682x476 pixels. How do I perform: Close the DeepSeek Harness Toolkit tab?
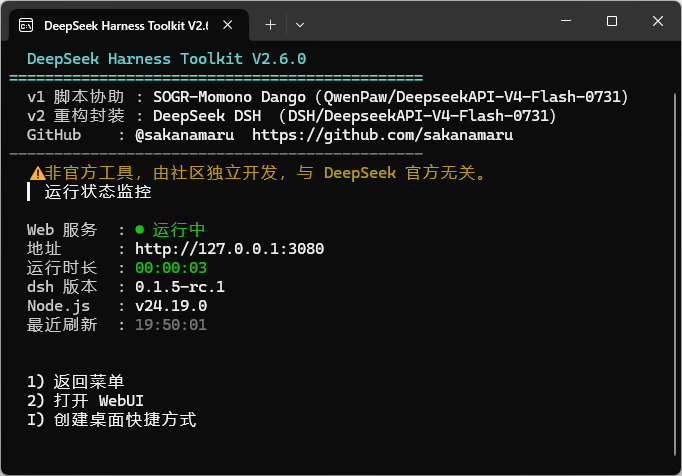tap(227, 25)
